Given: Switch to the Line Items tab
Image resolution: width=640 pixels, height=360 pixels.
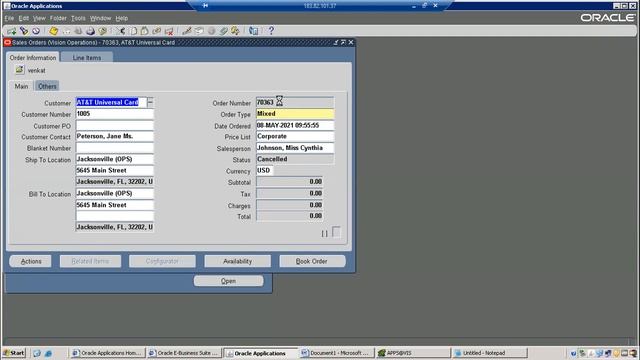Looking at the screenshot, I should 87,58.
